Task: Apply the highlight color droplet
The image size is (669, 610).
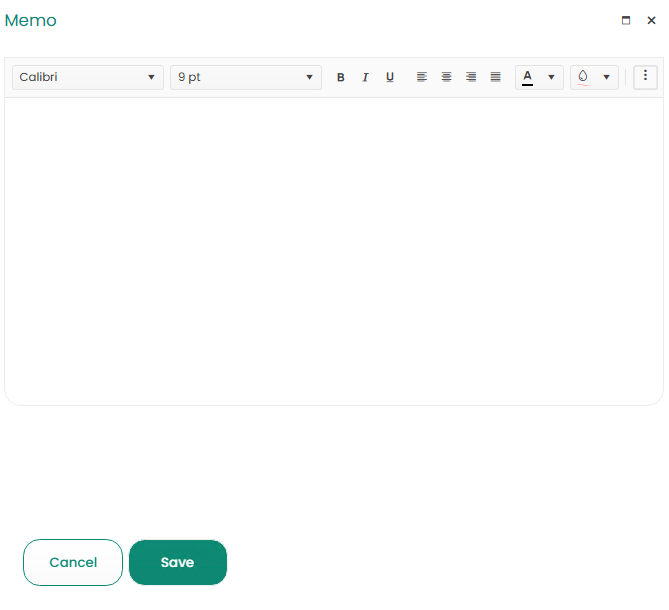Action: (x=583, y=77)
